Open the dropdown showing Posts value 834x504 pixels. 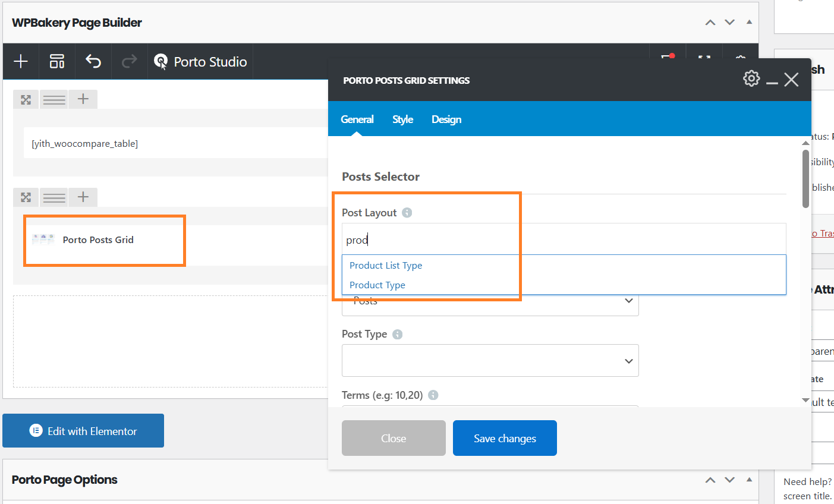[490, 303]
